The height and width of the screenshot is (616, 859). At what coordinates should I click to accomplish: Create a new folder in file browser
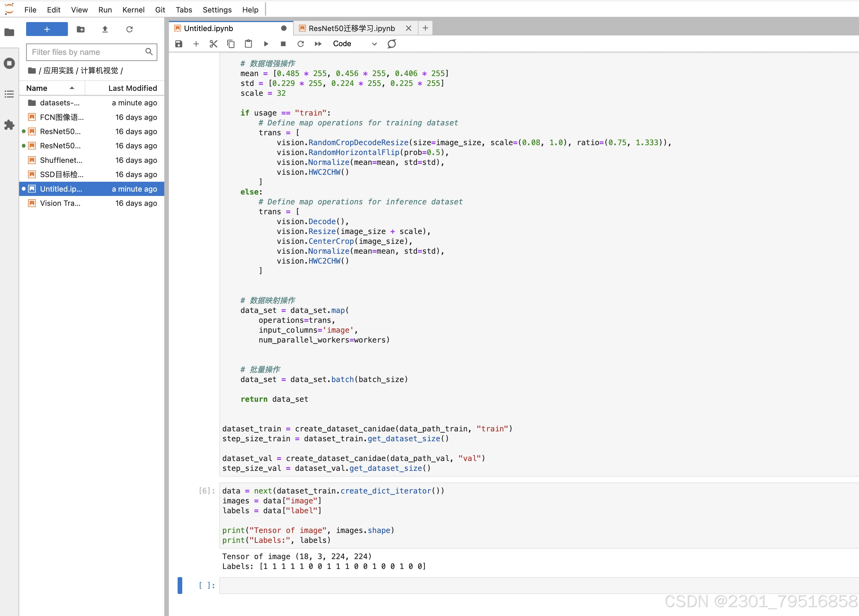[x=81, y=29]
